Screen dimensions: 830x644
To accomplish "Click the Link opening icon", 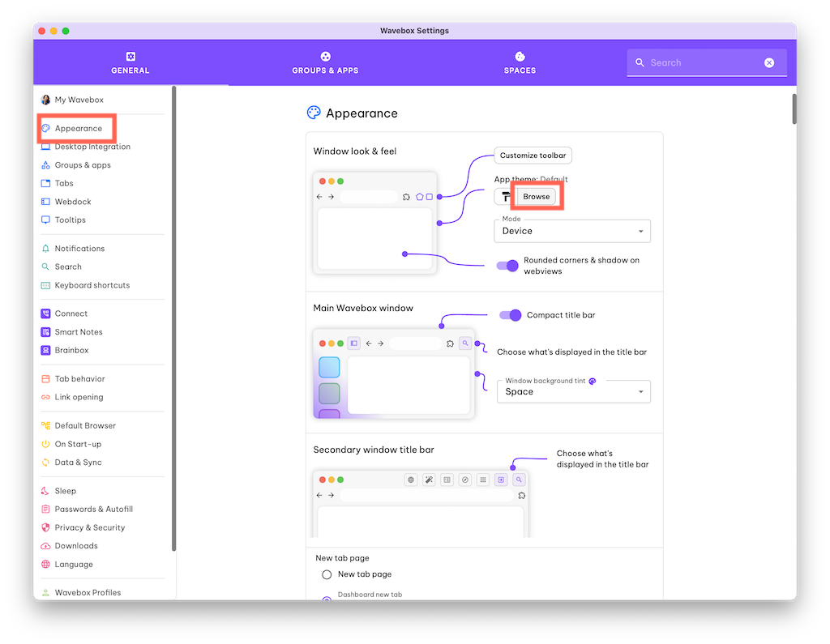I will point(45,397).
